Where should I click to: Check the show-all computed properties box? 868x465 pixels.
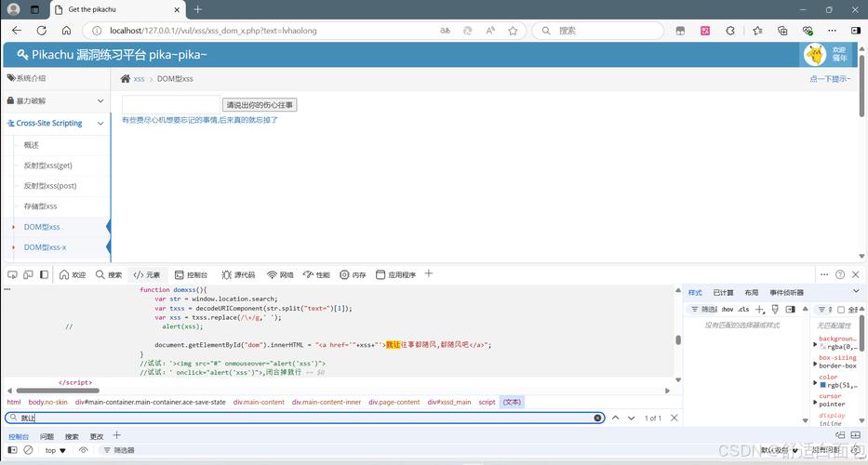point(841,310)
